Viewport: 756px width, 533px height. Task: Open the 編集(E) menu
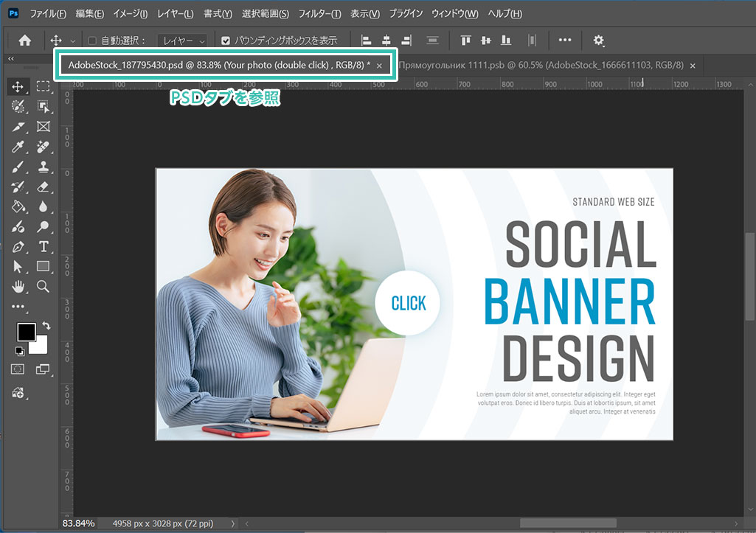coord(90,13)
